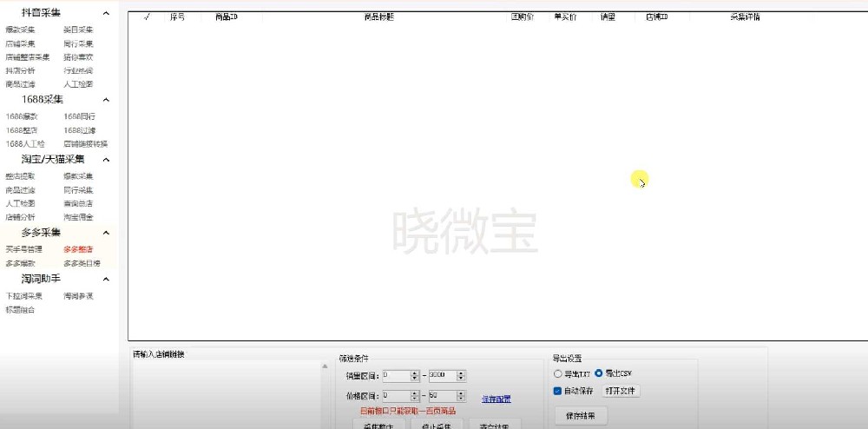This screenshot has height=429, width=868.
Task: Sort by the 商品ID column header
Action: [x=227, y=17]
